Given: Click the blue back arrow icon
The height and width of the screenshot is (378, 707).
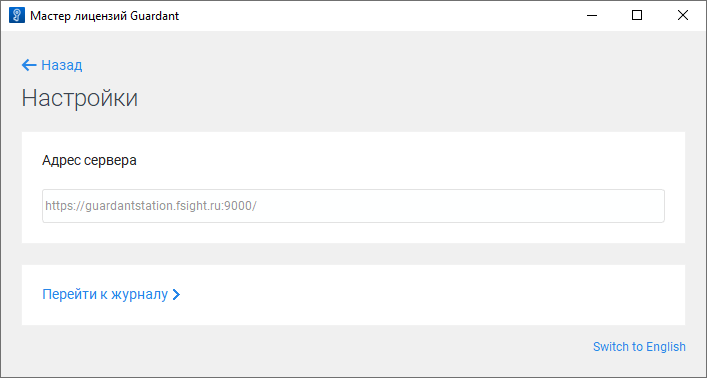Looking at the screenshot, I should 29,65.
